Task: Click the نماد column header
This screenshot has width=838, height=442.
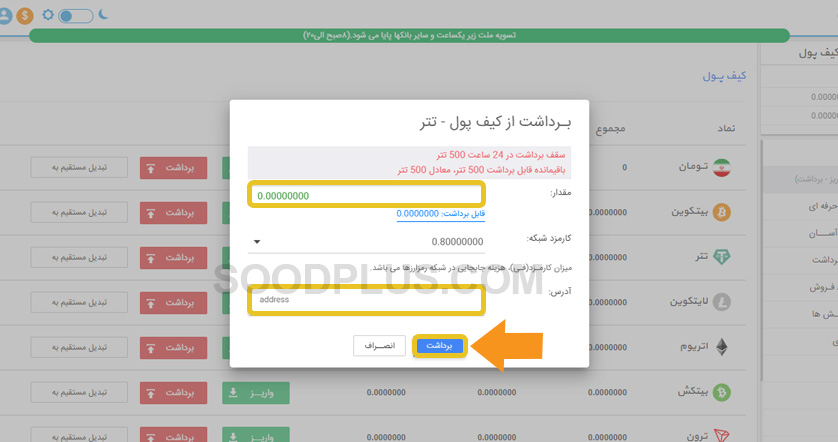Action: [x=726, y=128]
